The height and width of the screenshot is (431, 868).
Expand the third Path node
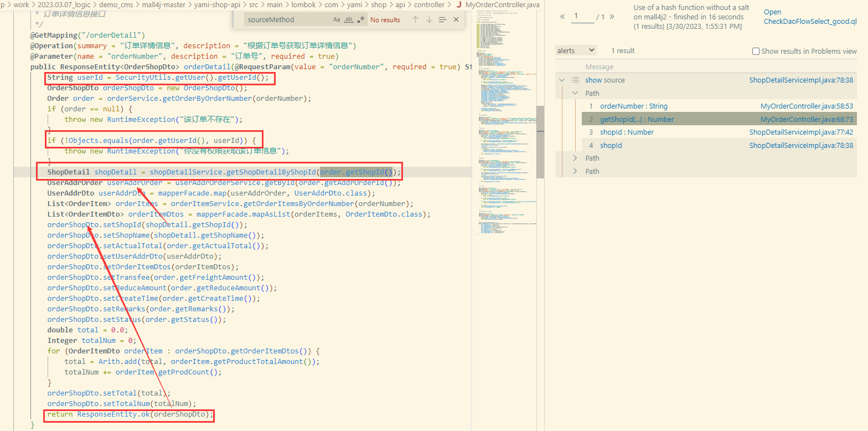click(575, 171)
